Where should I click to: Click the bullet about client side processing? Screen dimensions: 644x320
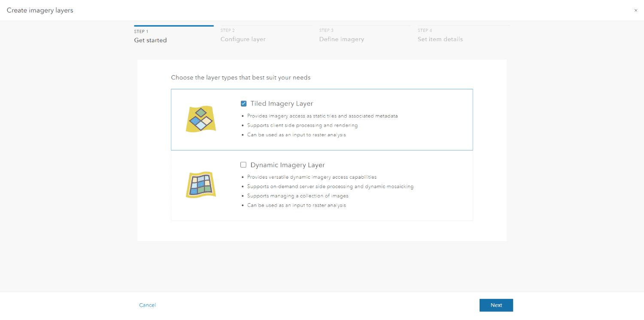[x=302, y=125]
